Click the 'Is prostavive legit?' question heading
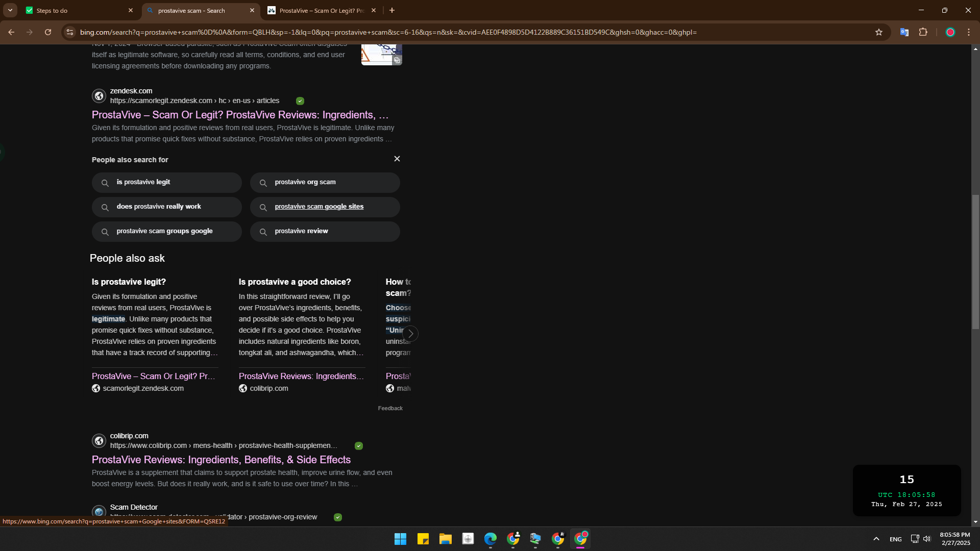 coord(129,282)
